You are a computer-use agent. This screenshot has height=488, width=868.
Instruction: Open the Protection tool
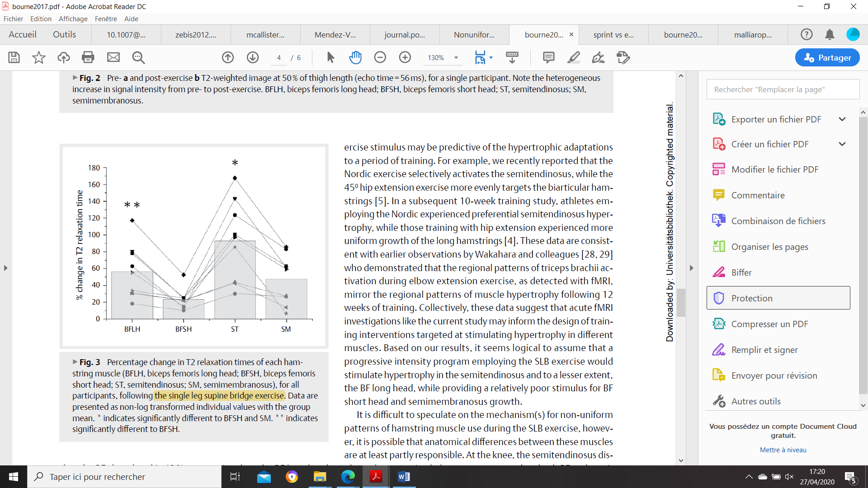tap(778, 298)
